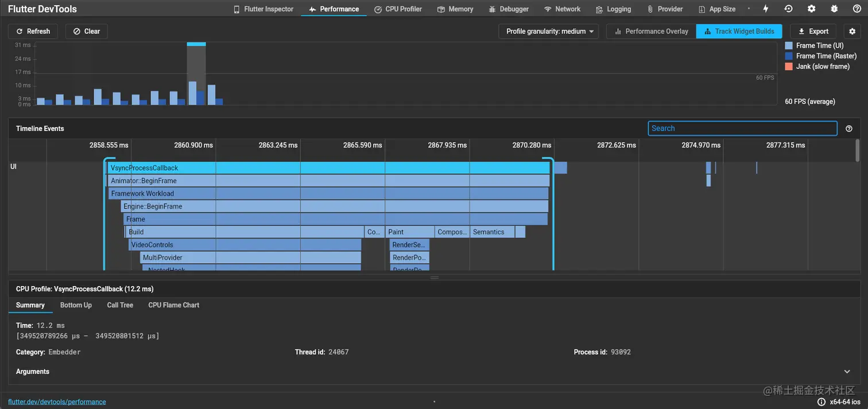Click the 2865.590 ms timeline label
The image size is (868, 409).
362,145
